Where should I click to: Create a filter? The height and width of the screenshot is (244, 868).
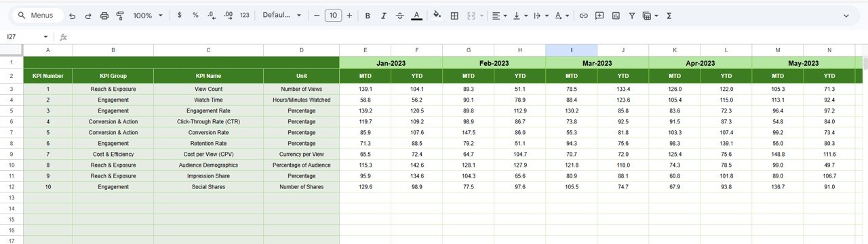[632, 15]
